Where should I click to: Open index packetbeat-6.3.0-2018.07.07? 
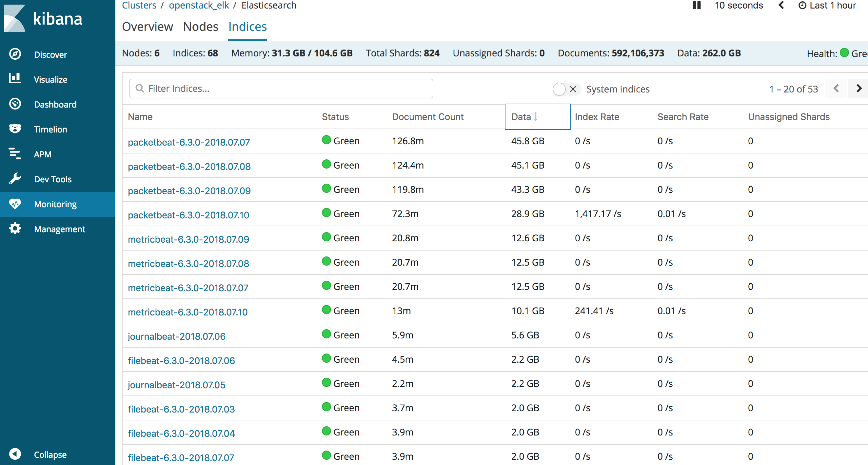(x=189, y=142)
